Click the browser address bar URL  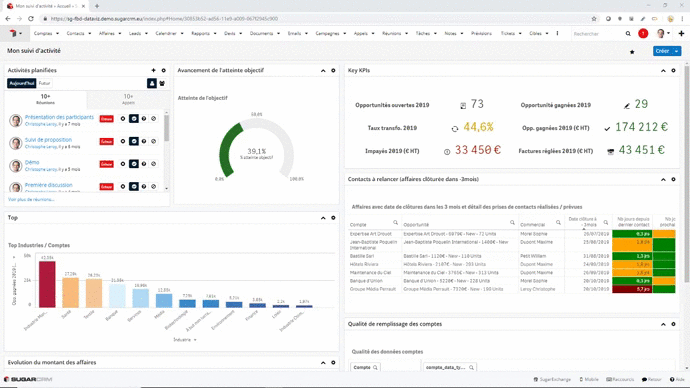(x=164, y=19)
